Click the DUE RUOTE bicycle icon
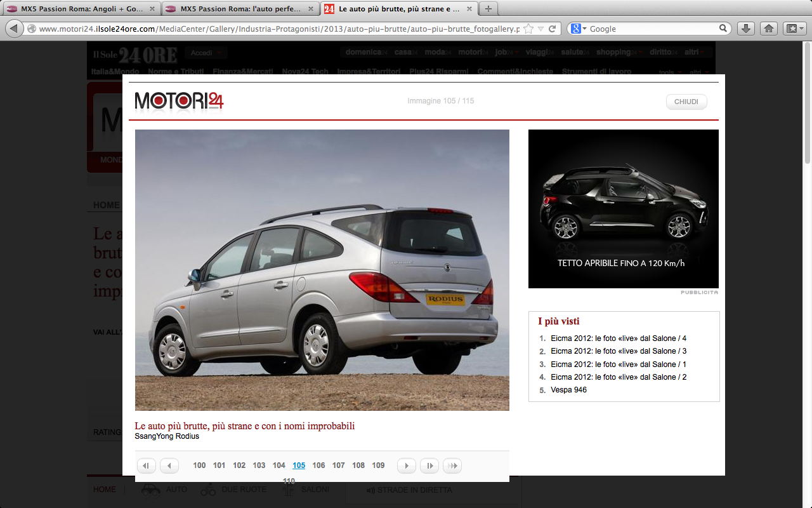This screenshot has width=812, height=508. (208, 490)
